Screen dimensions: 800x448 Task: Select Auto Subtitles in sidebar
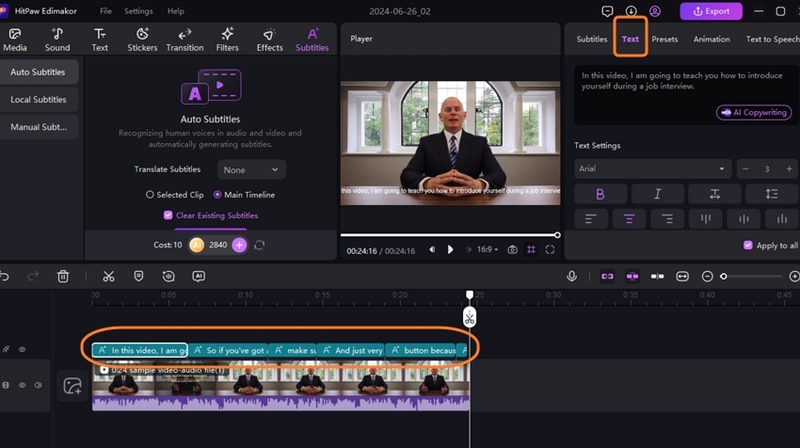point(39,72)
